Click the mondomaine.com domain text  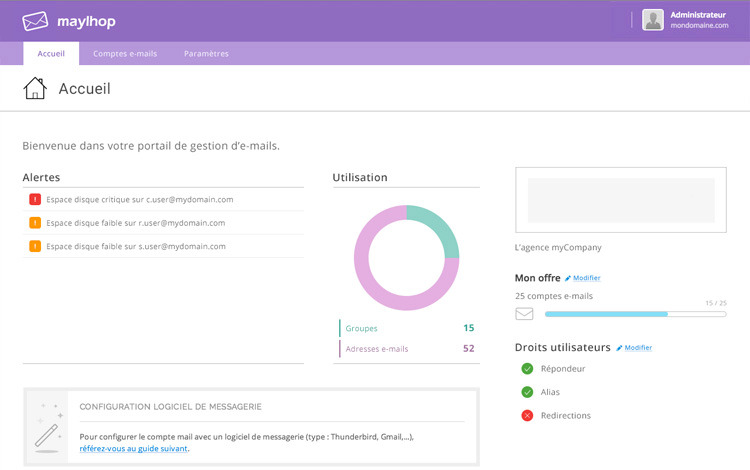pos(699,25)
